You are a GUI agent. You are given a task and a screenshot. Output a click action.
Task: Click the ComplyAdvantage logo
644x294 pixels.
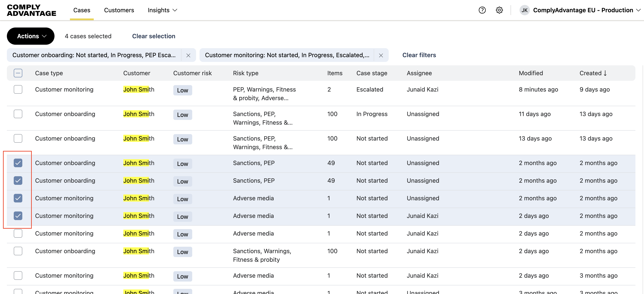[x=32, y=10]
